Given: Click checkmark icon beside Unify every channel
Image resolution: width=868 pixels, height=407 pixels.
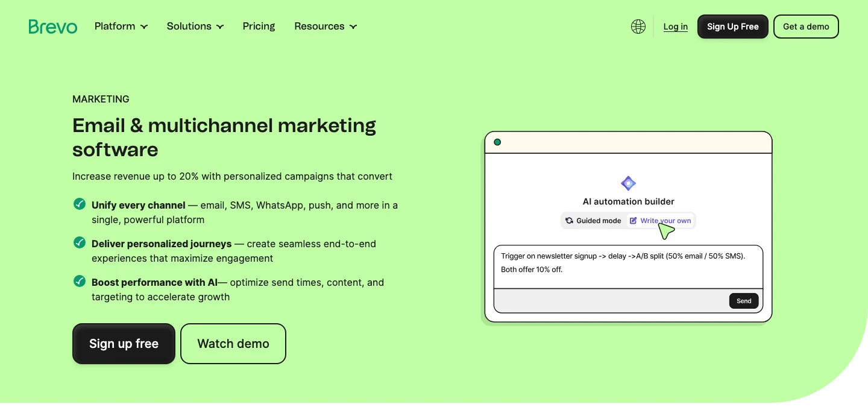Looking at the screenshot, I should pos(79,204).
